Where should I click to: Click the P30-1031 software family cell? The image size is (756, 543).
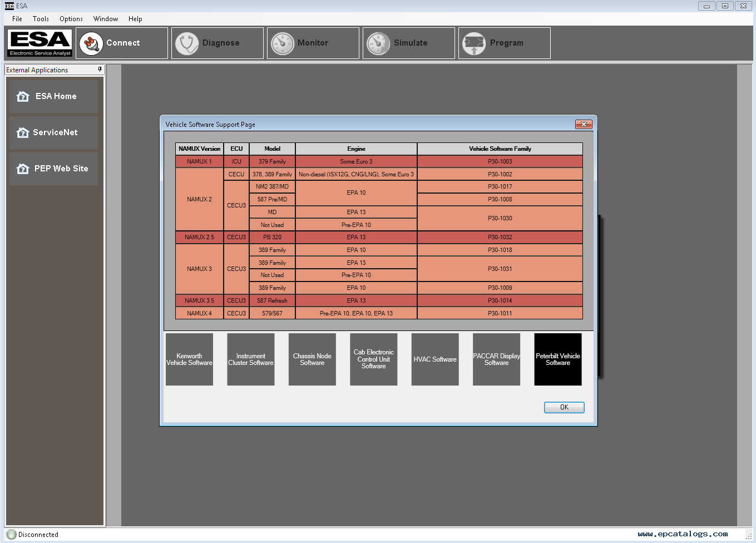pos(500,269)
